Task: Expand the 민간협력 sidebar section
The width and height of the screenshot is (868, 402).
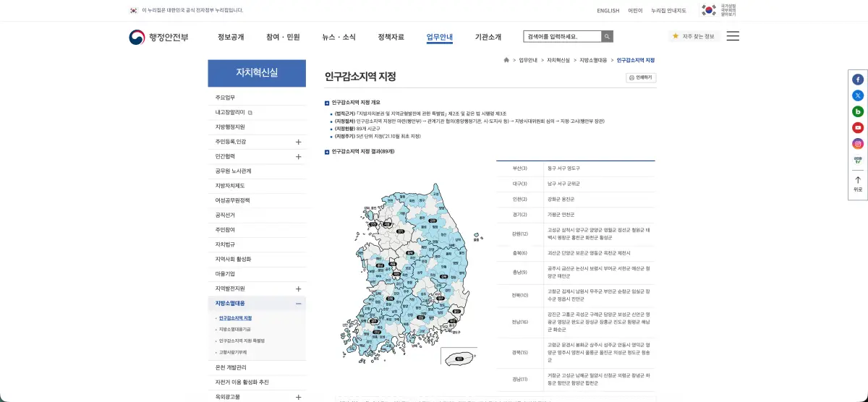Action: pyautogui.click(x=298, y=156)
